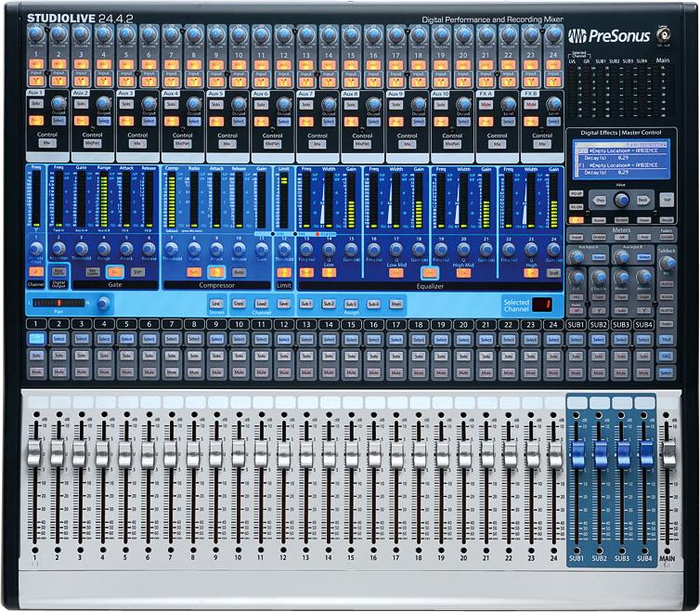The image size is (700, 612).
Task: Toggle the Compressor On button
Action: point(216,271)
